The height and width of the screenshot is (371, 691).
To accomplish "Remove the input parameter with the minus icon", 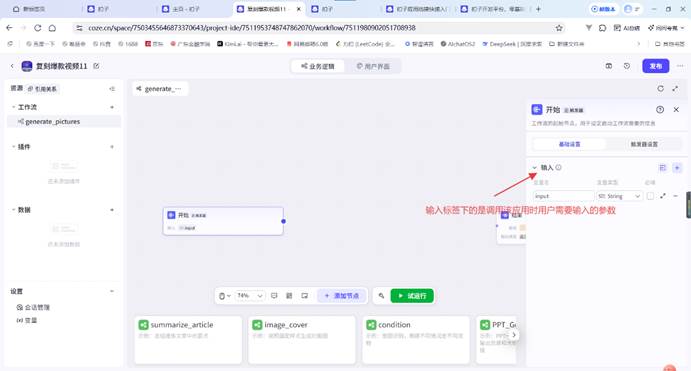I will [x=676, y=196].
